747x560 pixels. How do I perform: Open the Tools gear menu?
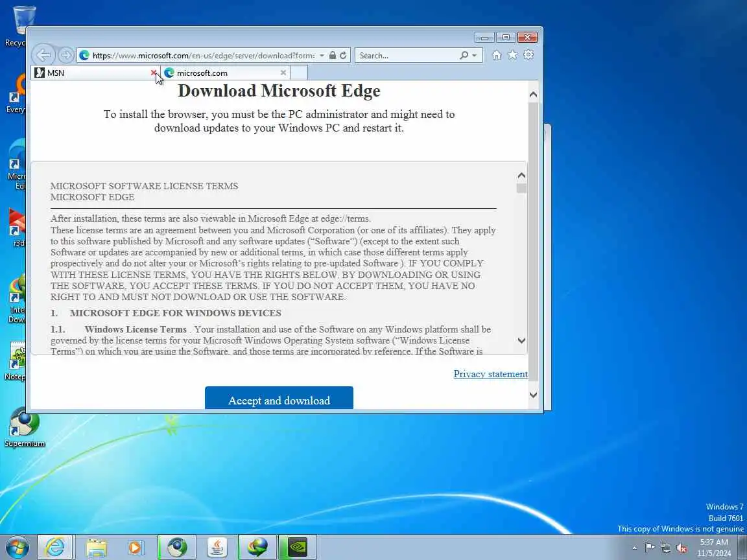pyautogui.click(x=528, y=54)
